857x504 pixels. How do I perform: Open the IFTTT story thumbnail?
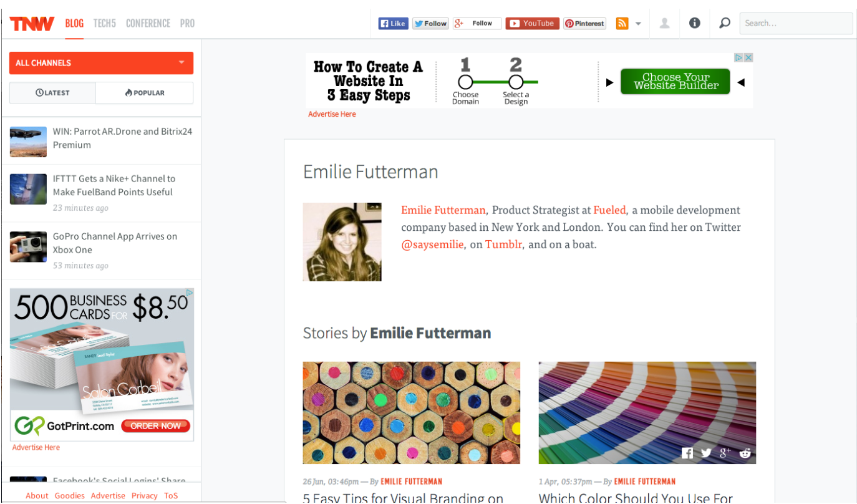tap(28, 189)
